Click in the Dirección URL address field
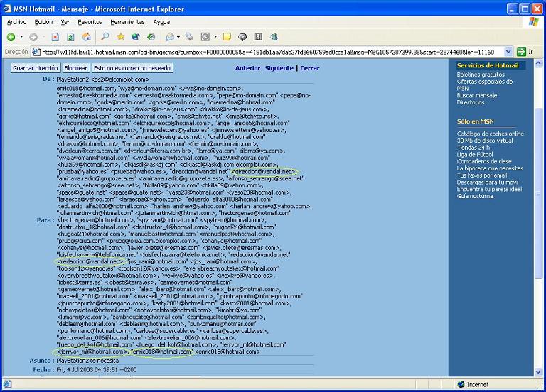 [270, 52]
